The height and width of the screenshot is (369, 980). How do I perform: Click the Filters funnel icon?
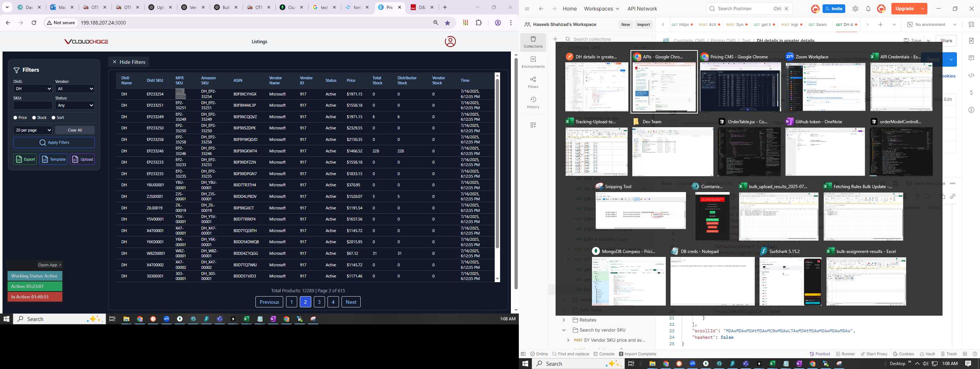(17, 70)
